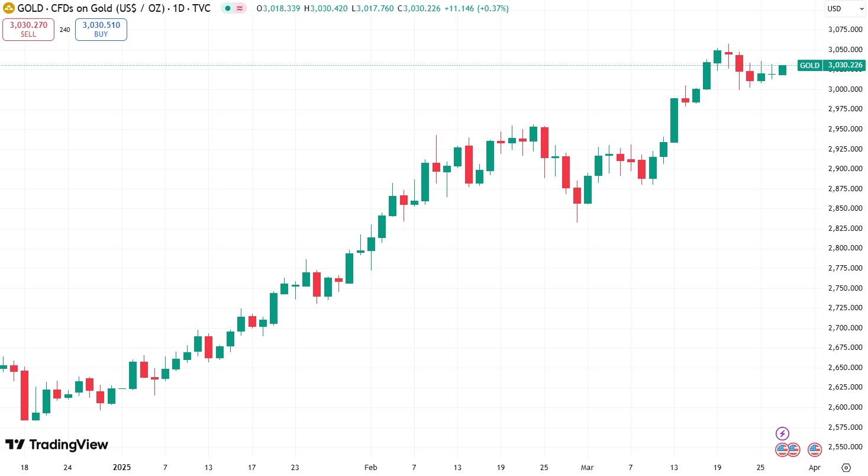Click the SELL button showing 3,030.270
Viewport: 868px width, 476px height.
[x=28, y=29]
